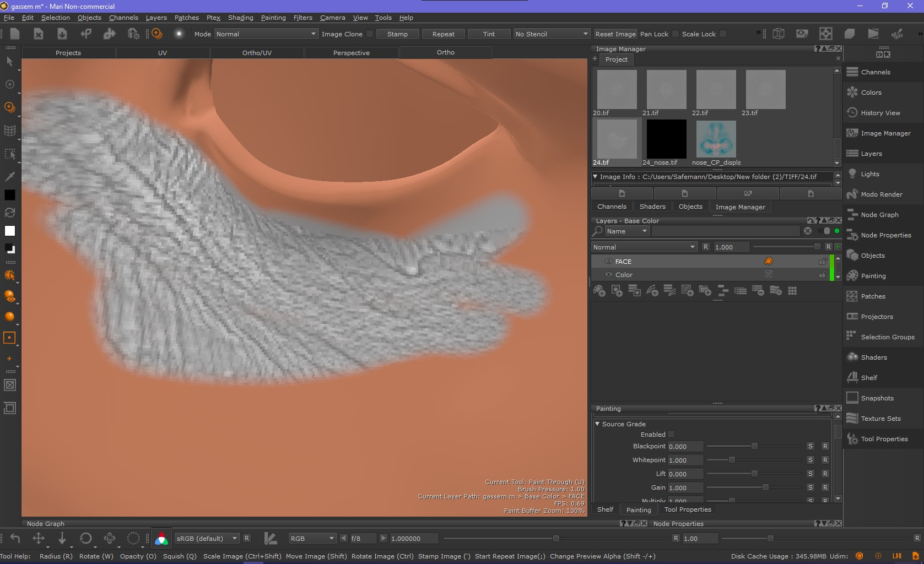Select the Color Picker eyedropper tool
The image size is (924, 564).
pyautogui.click(x=9, y=176)
